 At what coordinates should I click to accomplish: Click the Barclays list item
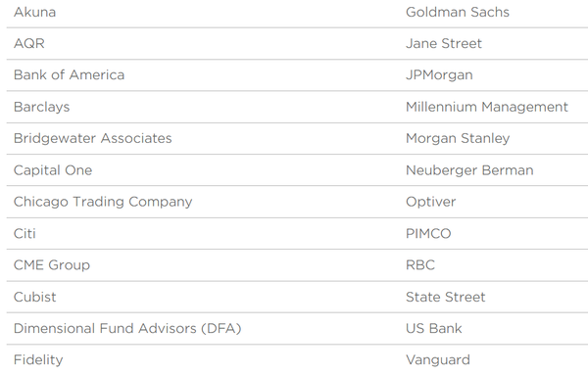click(41, 107)
